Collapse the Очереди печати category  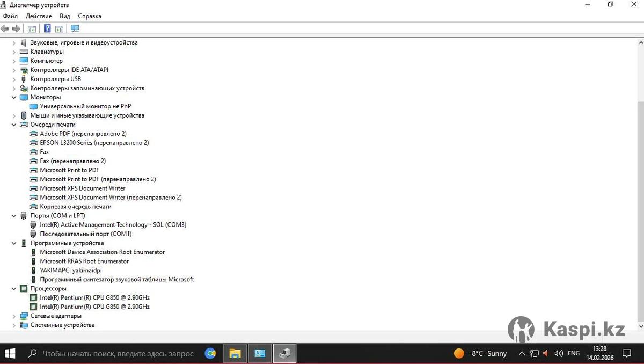14,125
